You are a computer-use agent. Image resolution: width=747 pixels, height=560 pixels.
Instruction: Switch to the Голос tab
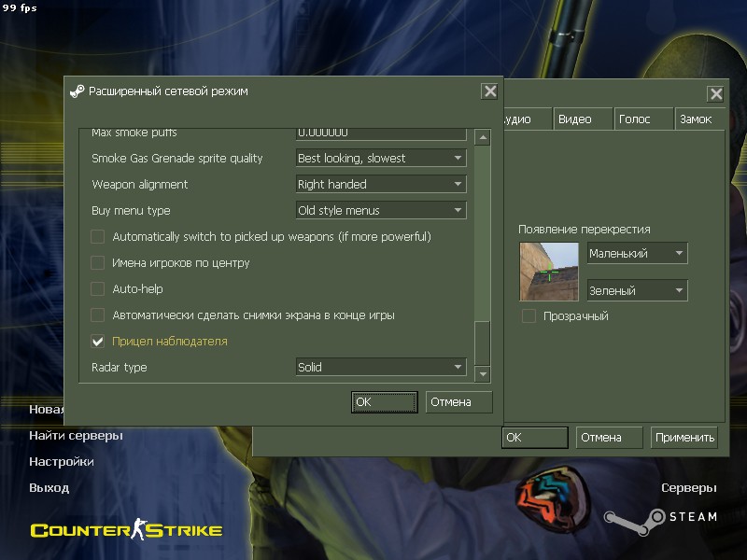(x=643, y=119)
